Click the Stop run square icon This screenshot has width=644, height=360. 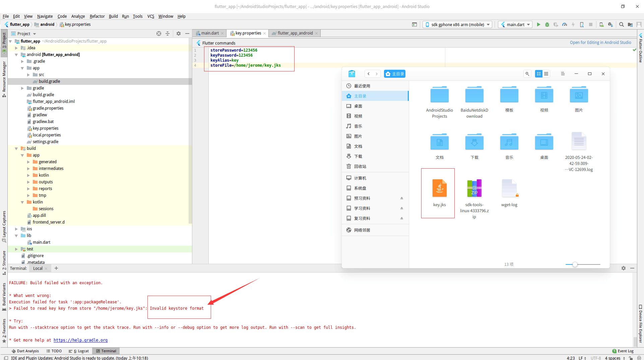pyautogui.click(x=591, y=24)
